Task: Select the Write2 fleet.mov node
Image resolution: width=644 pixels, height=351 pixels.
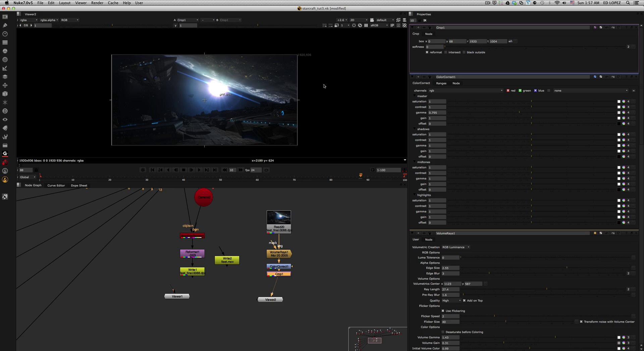Action: coord(227,260)
